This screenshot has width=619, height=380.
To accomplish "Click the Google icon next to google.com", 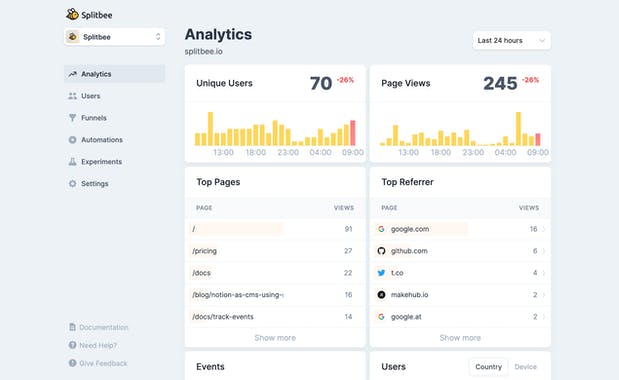I will 381,229.
